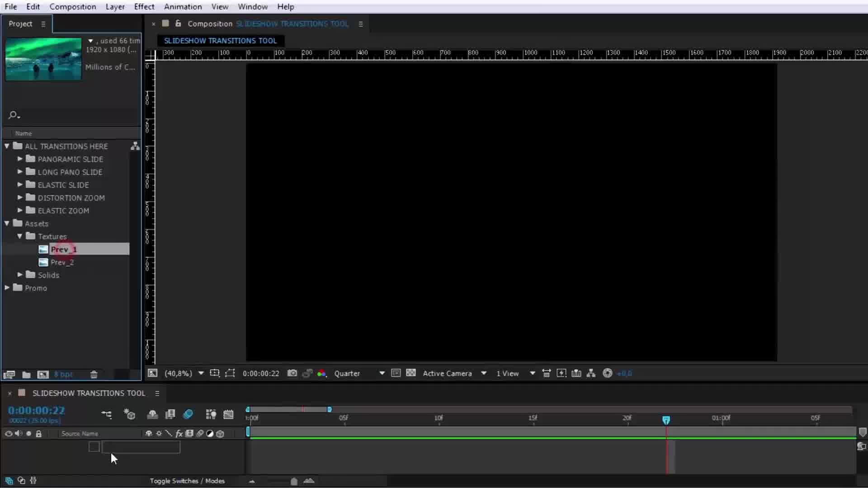The width and height of the screenshot is (868, 488).
Task: Select the Prev_2 footage item
Action: 62,262
